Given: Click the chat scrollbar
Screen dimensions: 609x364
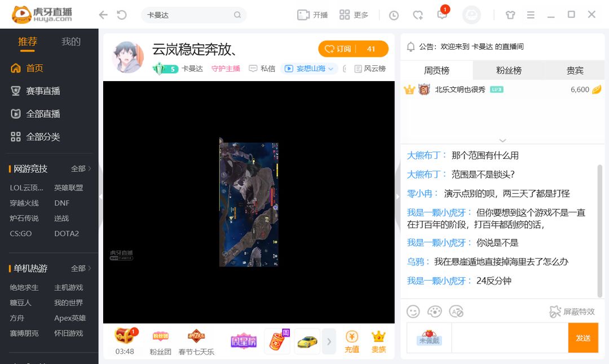Looking at the screenshot, I should click(599, 231).
